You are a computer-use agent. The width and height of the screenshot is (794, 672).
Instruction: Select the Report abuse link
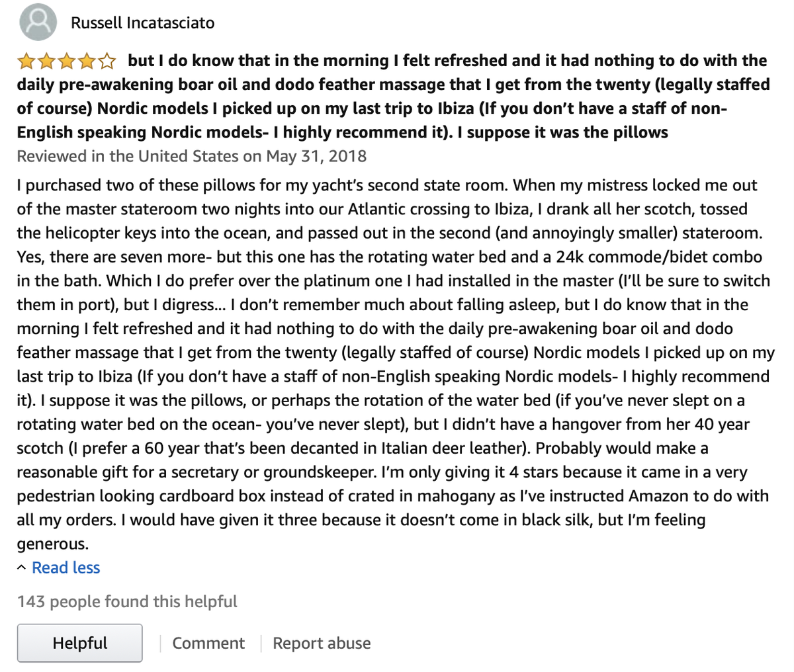[322, 644]
